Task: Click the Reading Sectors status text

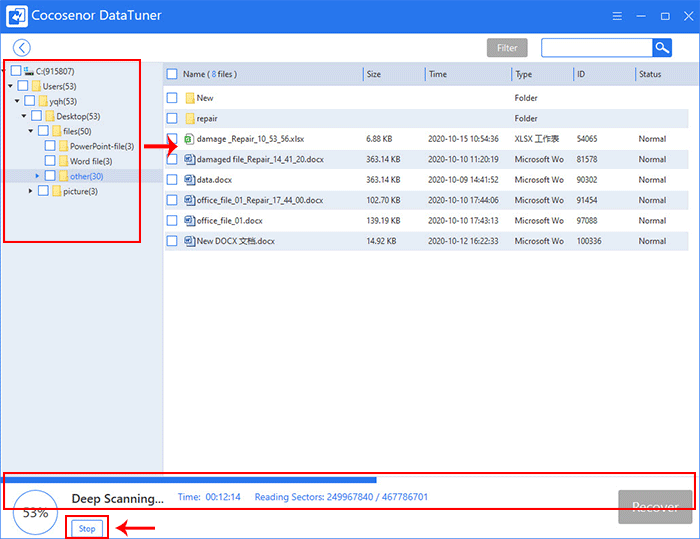Action: click(x=341, y=497)
